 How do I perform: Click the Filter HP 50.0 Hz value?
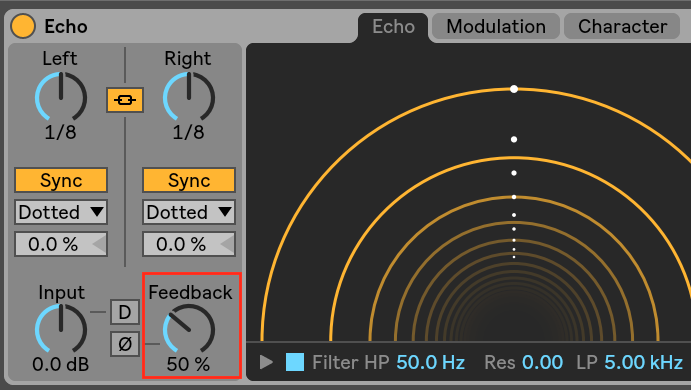[431, 363]
